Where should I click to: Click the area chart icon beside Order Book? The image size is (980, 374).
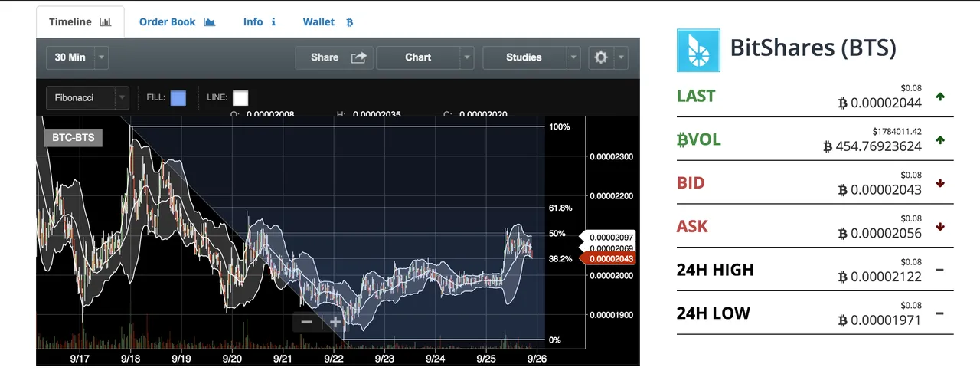pyautogui.click(x=210, y=22)
